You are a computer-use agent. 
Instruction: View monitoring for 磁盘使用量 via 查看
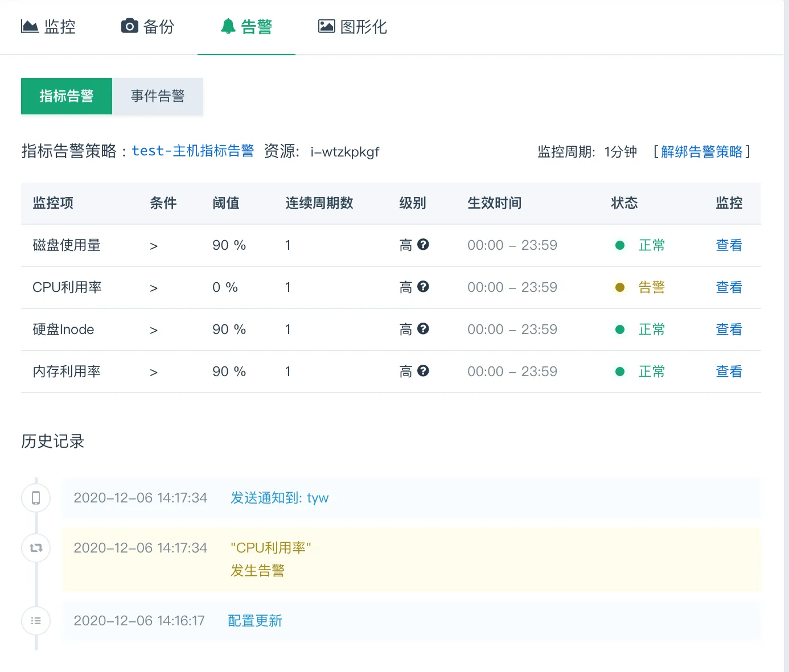[729, 245]
